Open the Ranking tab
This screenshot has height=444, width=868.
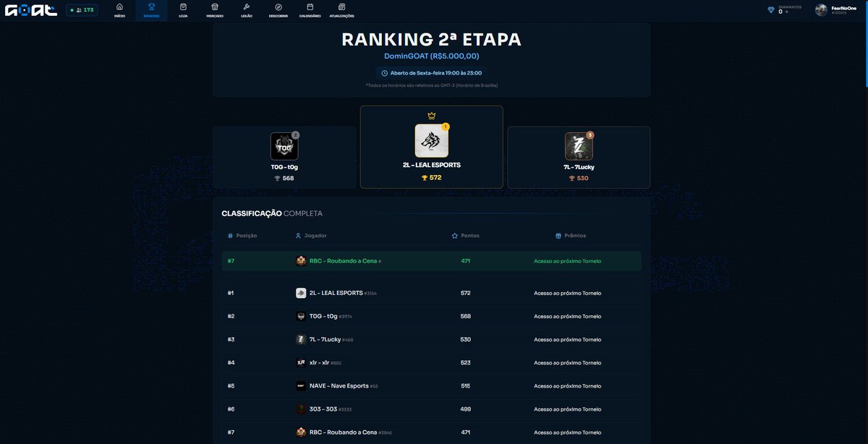151,10
